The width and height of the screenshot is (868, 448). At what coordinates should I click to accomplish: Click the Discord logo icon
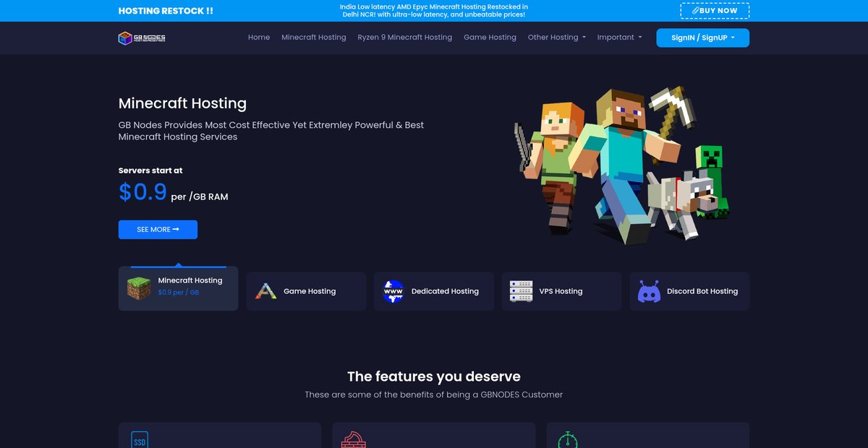[649, 291]
